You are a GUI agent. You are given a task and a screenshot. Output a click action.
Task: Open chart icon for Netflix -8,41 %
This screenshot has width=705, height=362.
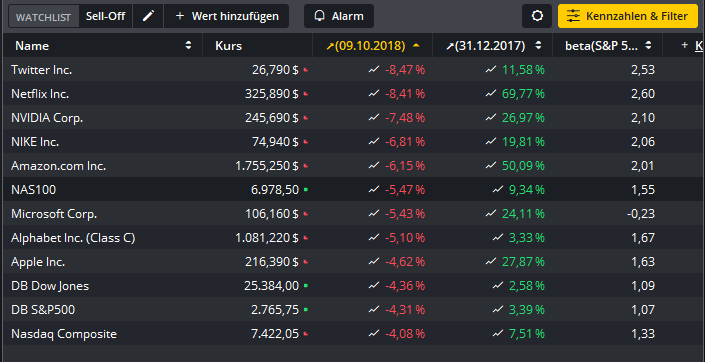click(374, 94)
